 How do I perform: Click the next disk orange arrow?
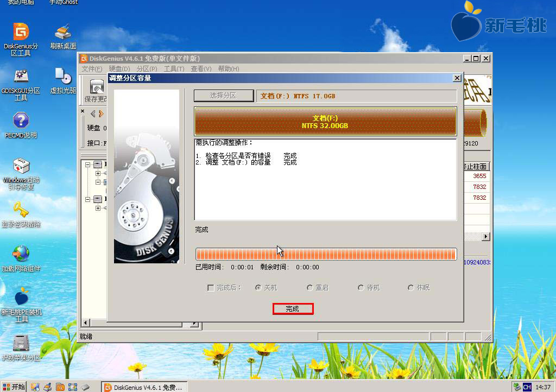101,113
